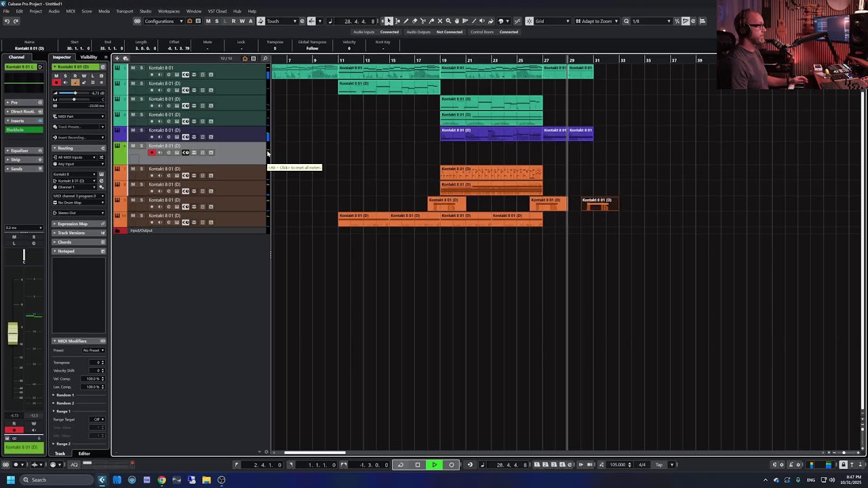
Task: Click the Windows Start button
Action: 10,480
